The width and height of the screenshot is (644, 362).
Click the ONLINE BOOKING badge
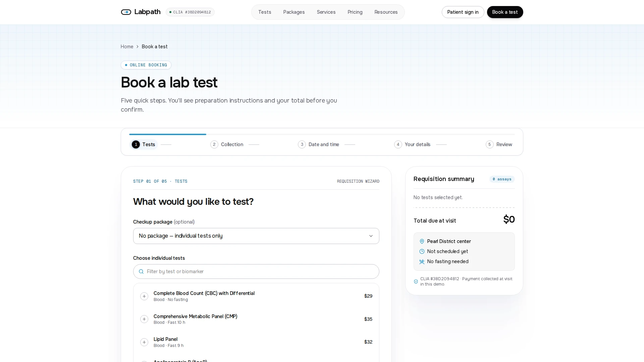coord(146,65)
